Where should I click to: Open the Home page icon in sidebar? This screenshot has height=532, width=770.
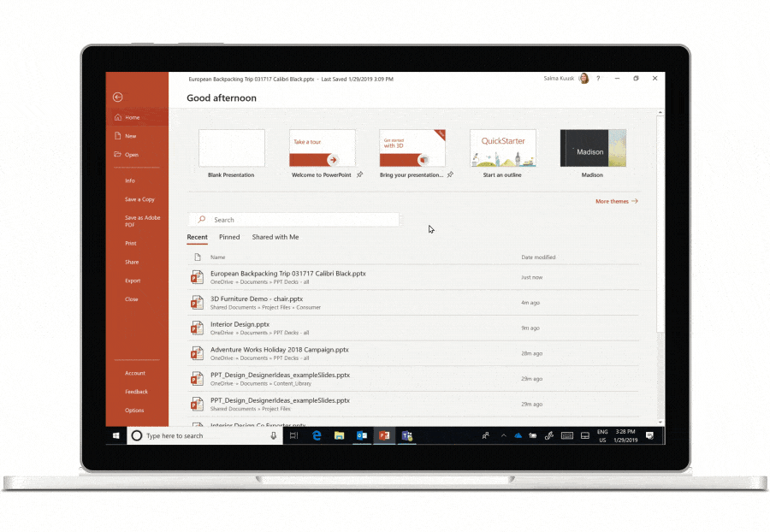coord(117,117)
